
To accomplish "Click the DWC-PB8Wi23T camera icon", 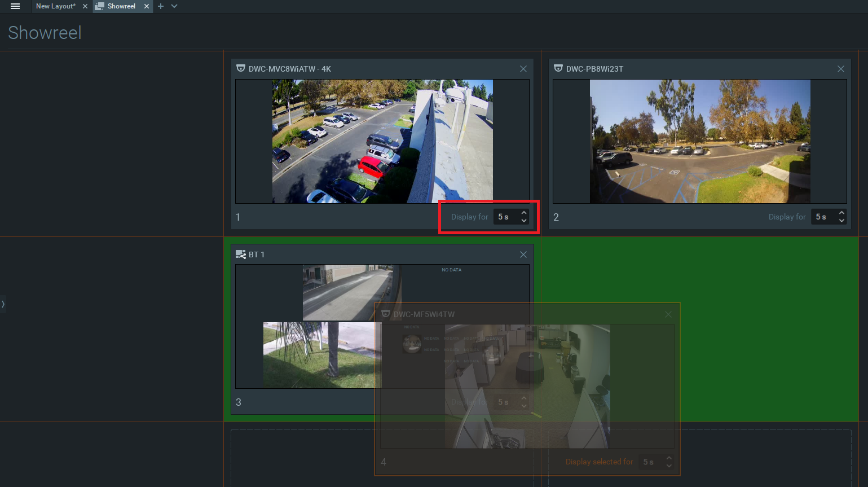I will (x=558, y=68).
